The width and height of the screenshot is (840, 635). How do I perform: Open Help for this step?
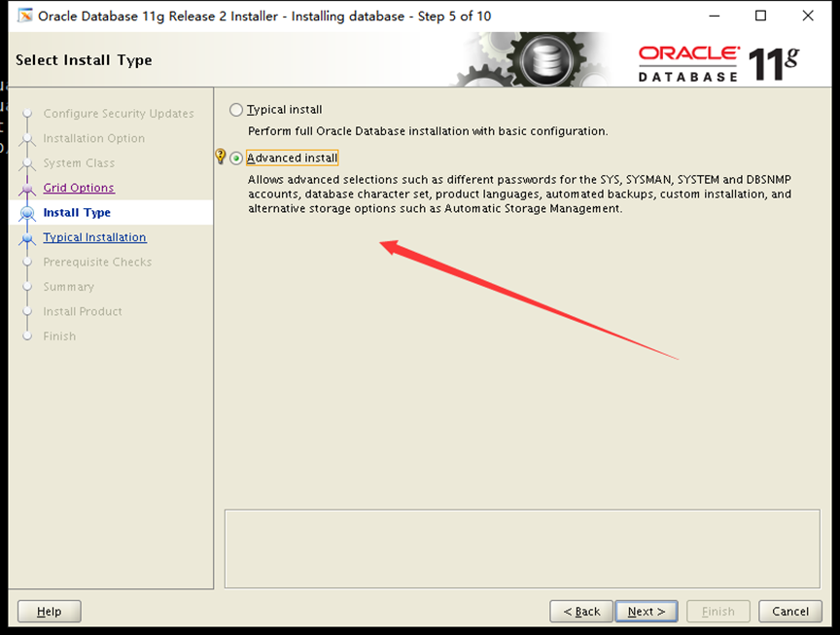click(49, 611)
